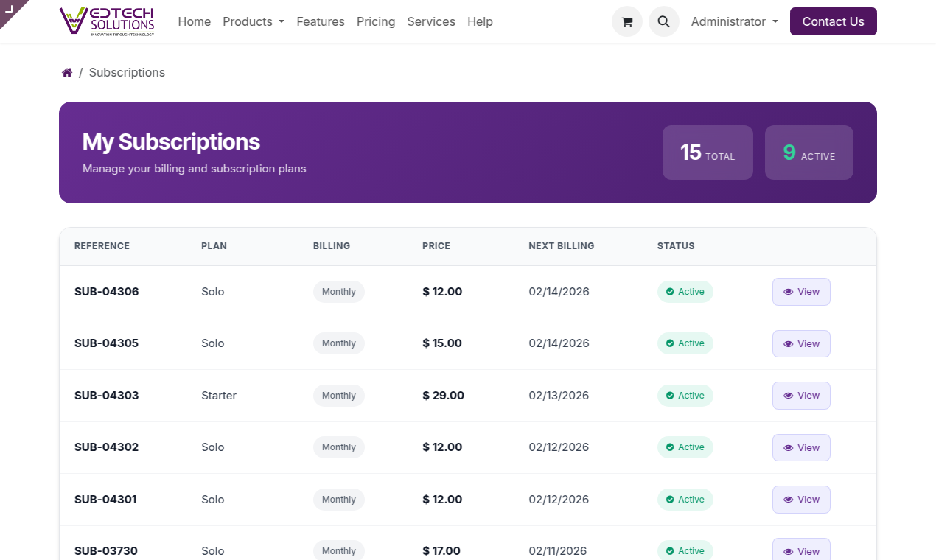
Task: Click 02/14/2026 date in SUB-04305 row
Action: click(559, 343)
